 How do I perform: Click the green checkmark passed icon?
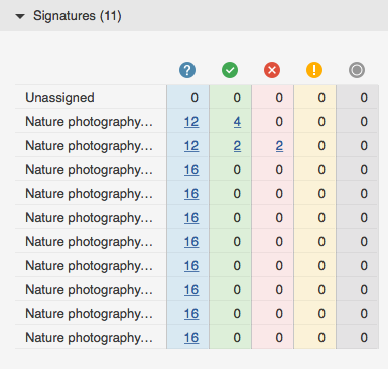pos(230,70)
